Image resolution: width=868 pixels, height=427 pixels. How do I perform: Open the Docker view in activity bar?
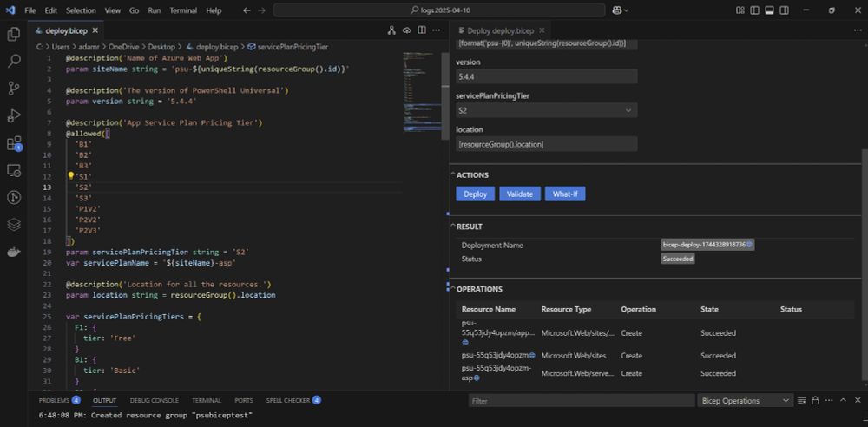(x=14, y=252)
